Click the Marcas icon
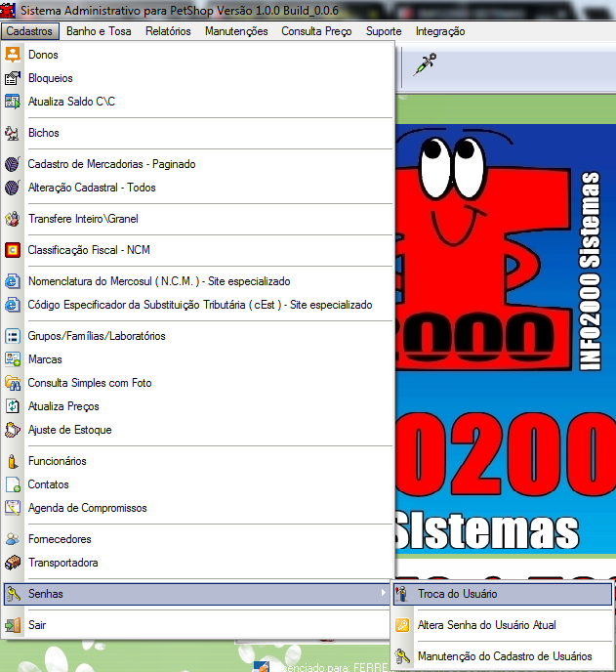 click(13, 359)
